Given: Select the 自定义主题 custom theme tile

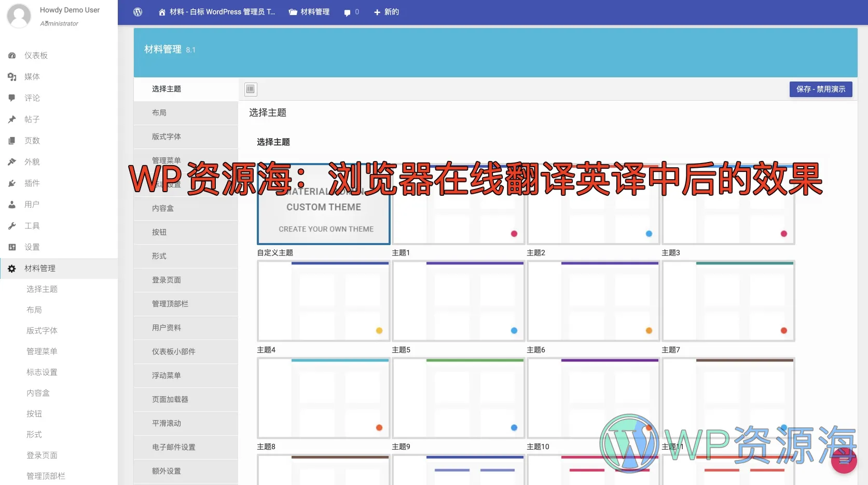Looking at the screenshot, I should [323, 213].
